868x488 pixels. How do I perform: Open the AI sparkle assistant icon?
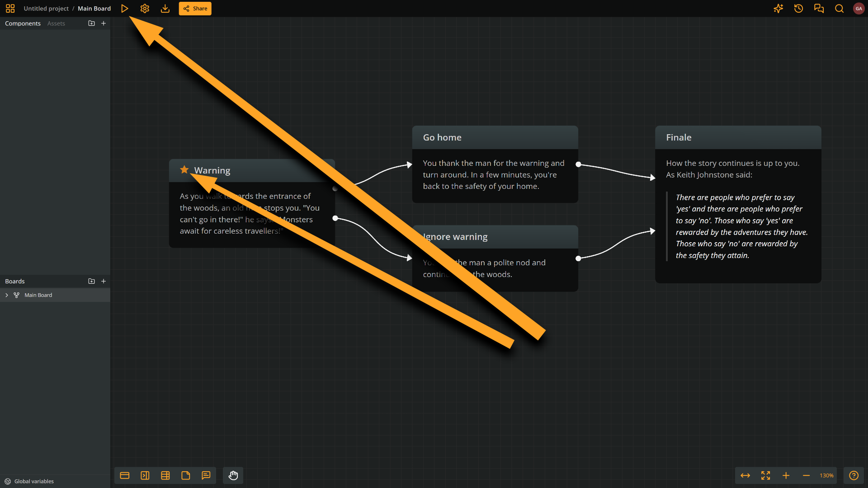coord(778,9)
